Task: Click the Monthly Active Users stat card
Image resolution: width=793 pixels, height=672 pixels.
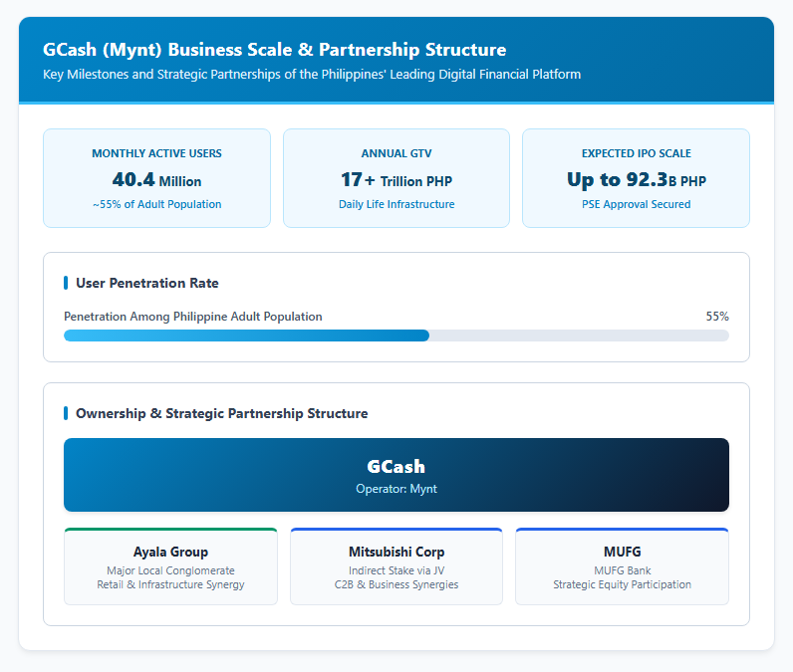Action: tap(156, 178)
